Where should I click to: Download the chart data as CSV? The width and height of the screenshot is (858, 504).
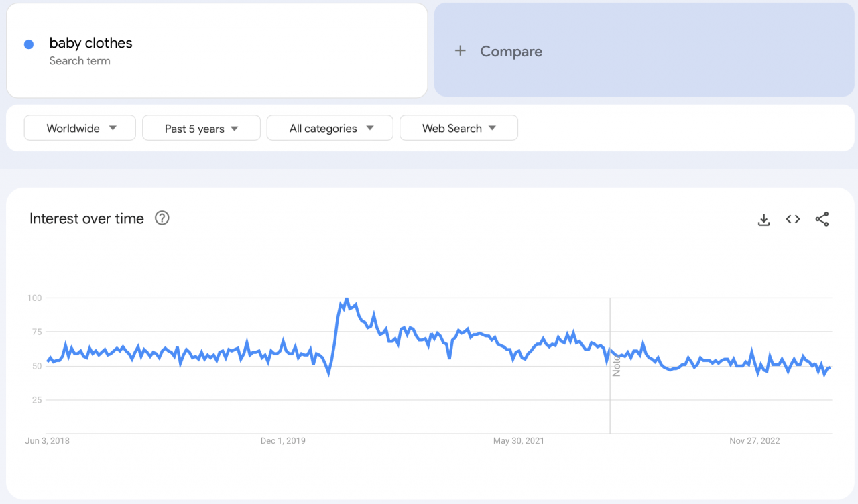[763, 219]
